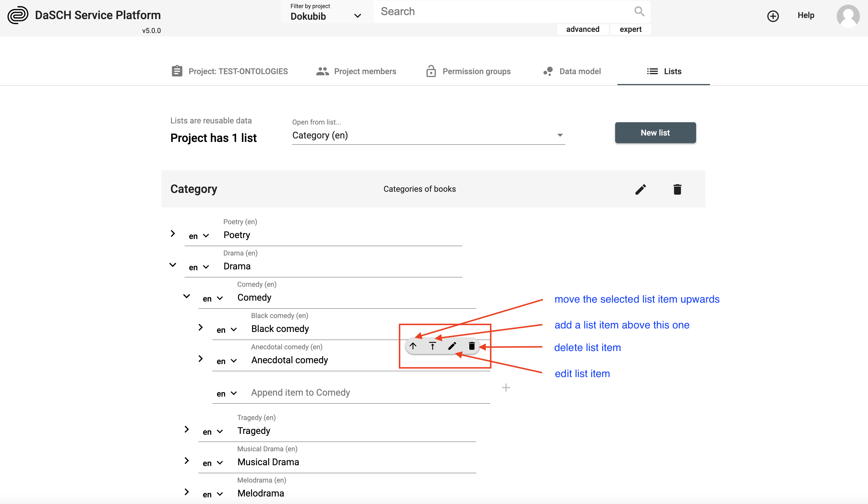868x504 pixels.
Task: Click the delete Category trash icon
Action: [x=677, y=189]
